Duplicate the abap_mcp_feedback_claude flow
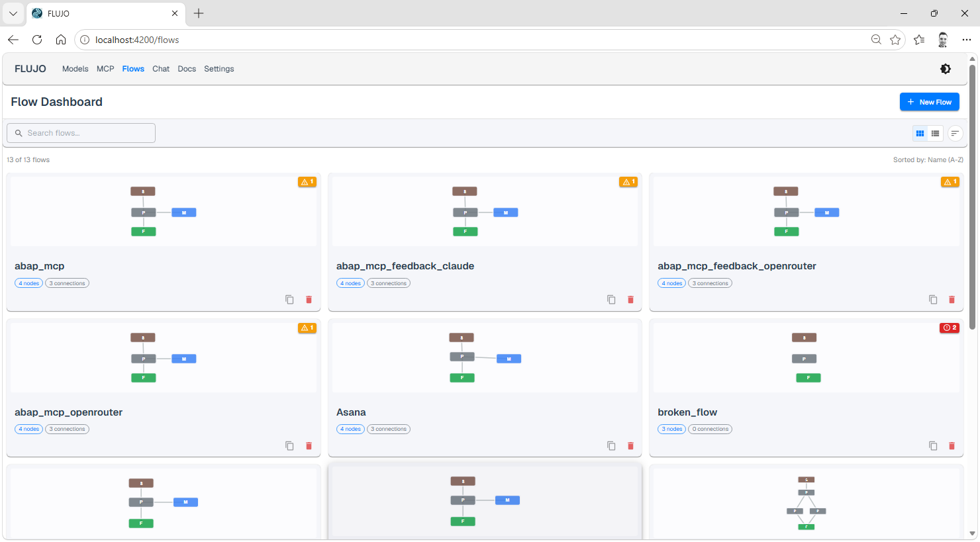 point(611,300)
